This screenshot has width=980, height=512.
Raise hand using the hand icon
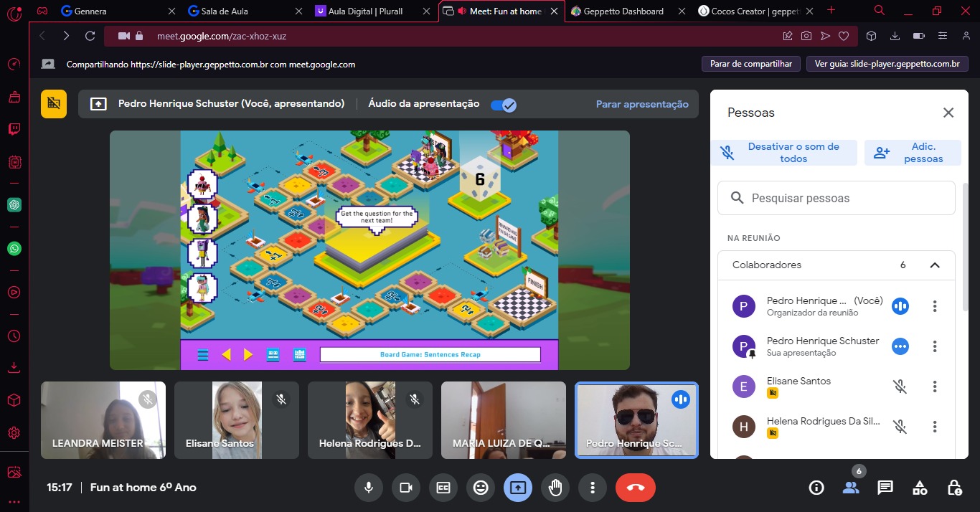tap(555, 488)
